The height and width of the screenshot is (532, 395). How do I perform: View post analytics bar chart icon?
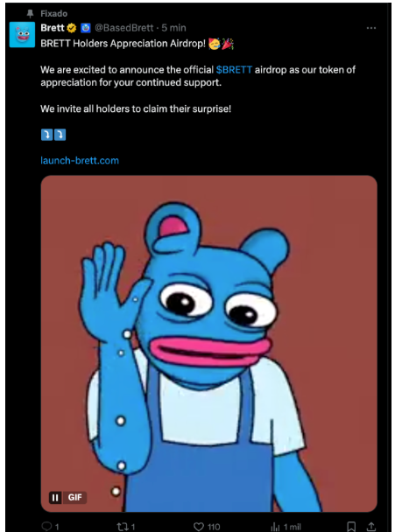[275, 527]
